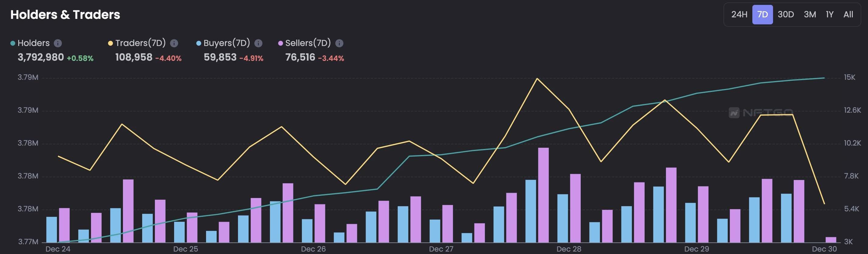Image resolution: width=868 pixels, height=254 pixels.
Task: Click the yellow Traders legend dot
Action: point(110,43)
